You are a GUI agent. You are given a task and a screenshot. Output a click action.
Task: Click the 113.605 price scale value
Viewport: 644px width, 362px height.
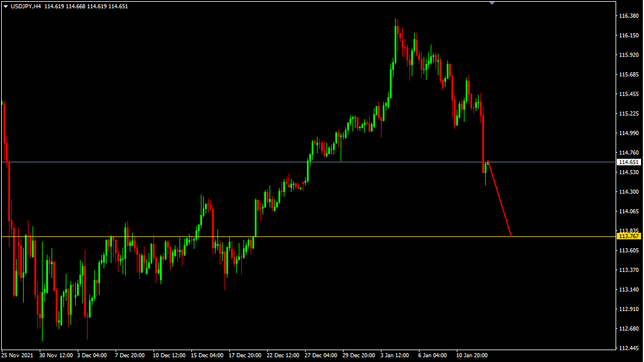629,250
